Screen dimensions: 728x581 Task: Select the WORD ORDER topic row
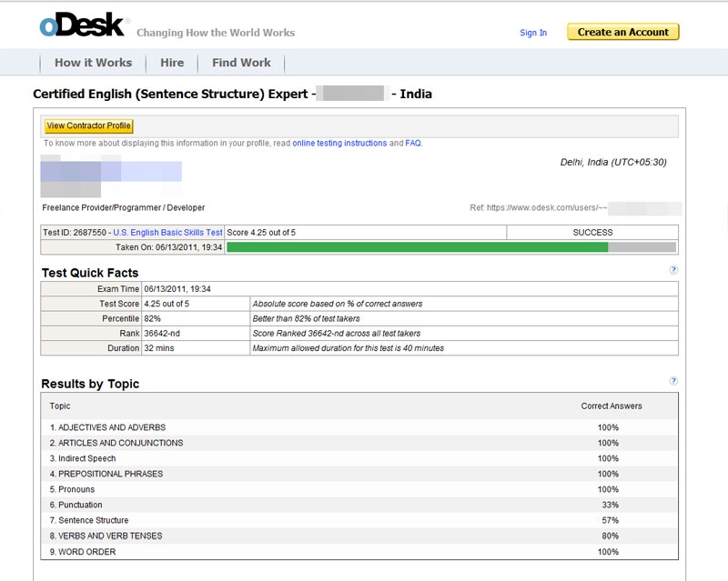coord(359,552)
